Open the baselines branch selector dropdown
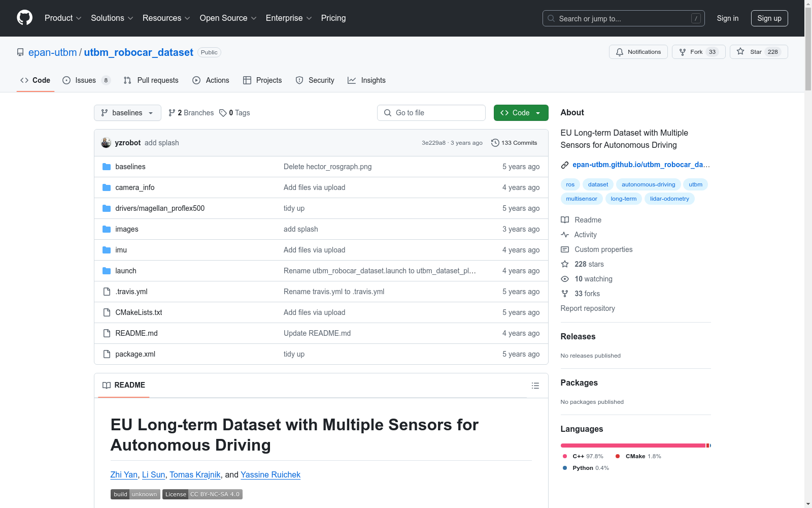 tap(127, 113)
